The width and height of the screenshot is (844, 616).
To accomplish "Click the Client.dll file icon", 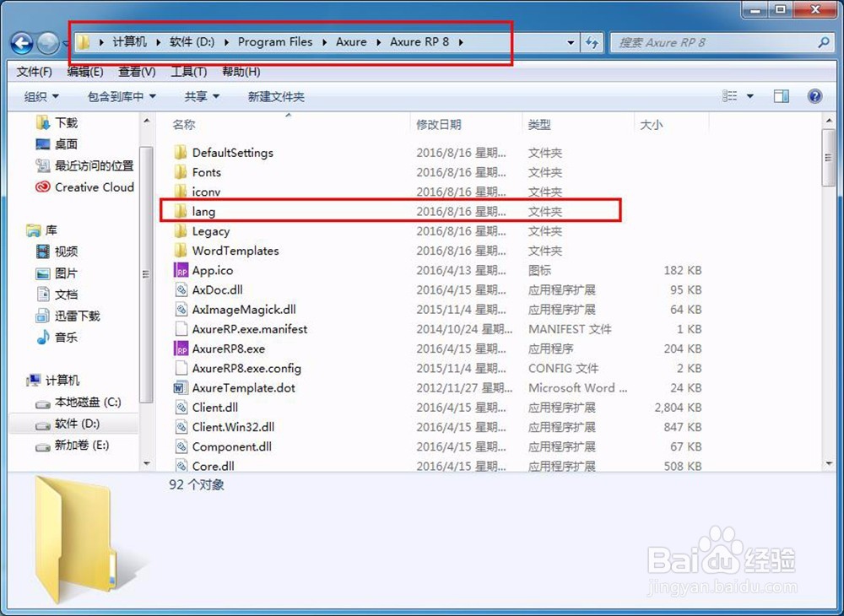I will click(181, 408).
